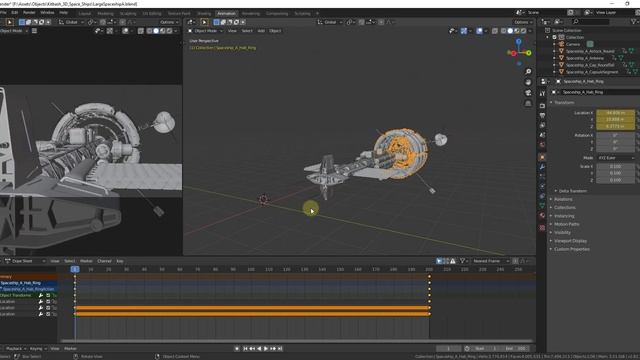Screen dimensions: 640x360
Task: Open Material properties tab icon
Action: click(542, 216)
